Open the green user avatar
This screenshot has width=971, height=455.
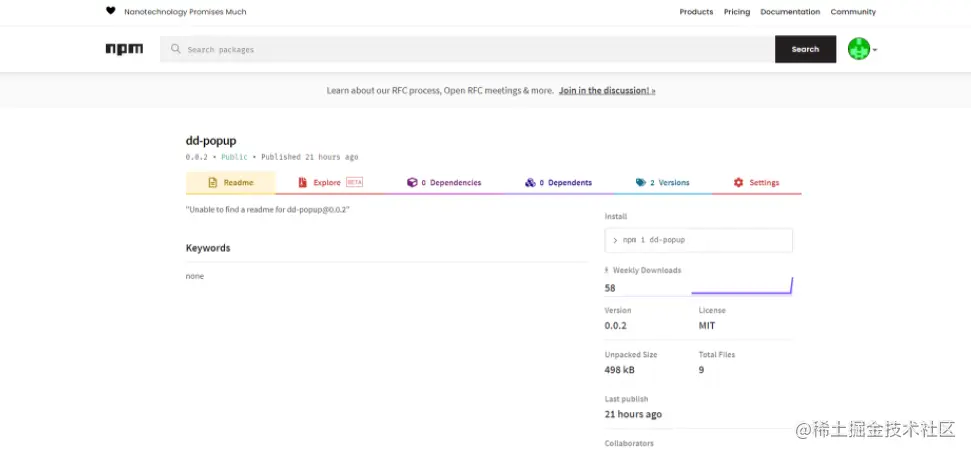click(859, 49)
